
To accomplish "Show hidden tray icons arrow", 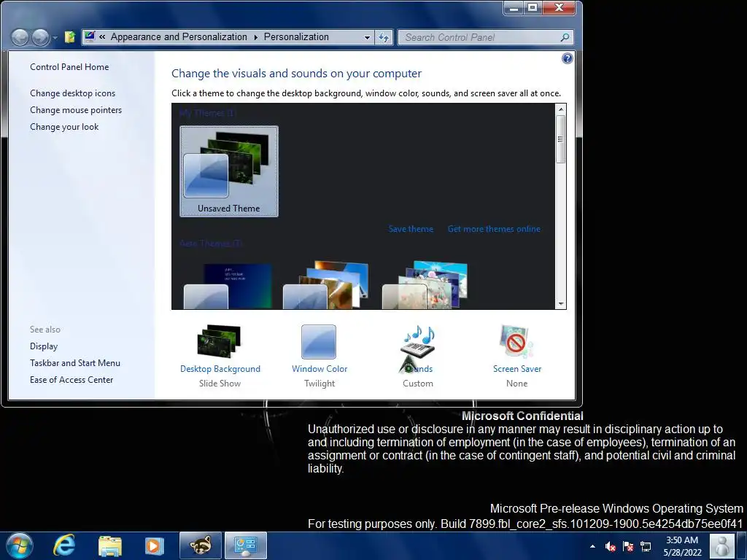I will click(592, 546).
